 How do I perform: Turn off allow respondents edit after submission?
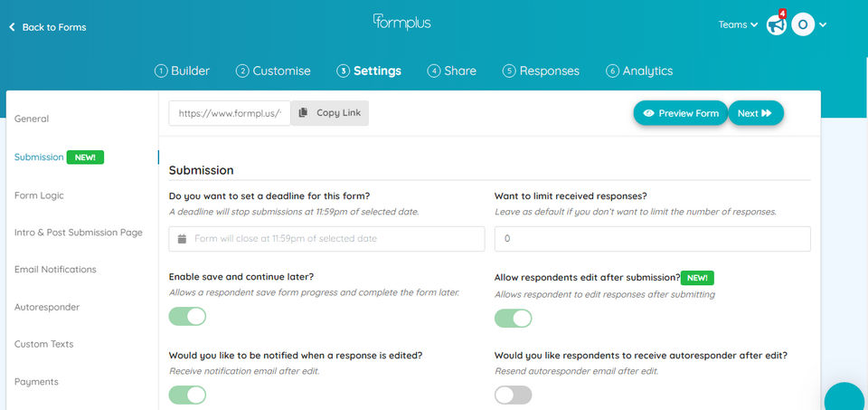point(513,319)
